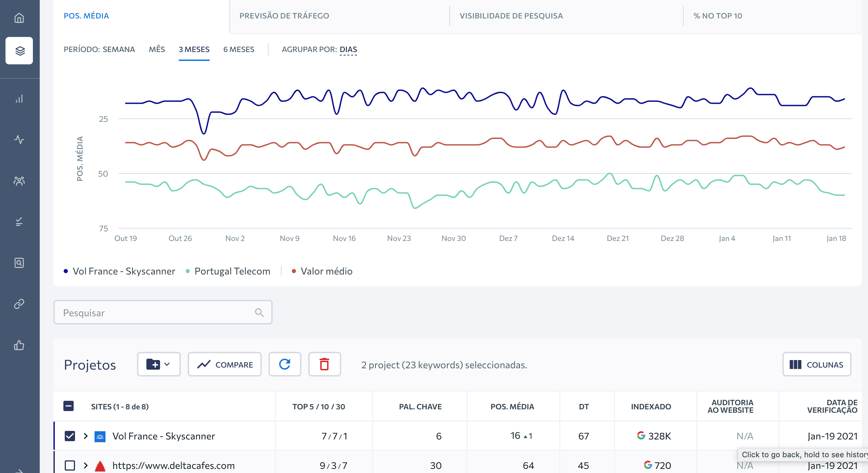Sort by TOP 5 / 10 / 30 column
Viewport: 868px width, 473px height.
[x=319, y=407]
